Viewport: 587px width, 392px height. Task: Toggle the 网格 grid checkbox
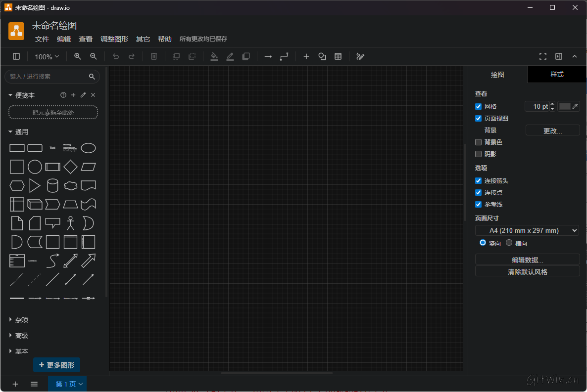point(479,107)
